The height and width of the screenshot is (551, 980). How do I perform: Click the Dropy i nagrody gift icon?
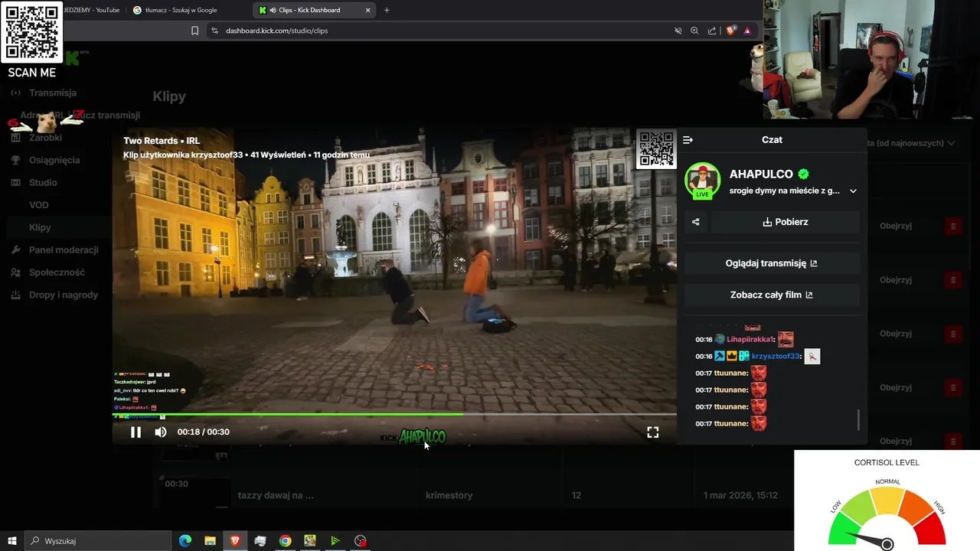click(15, 295)
